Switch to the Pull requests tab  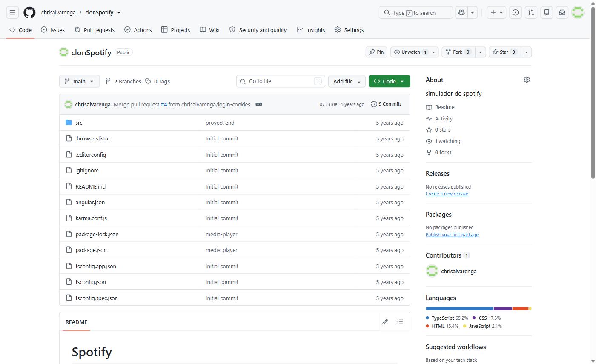[x=94, y=30]
